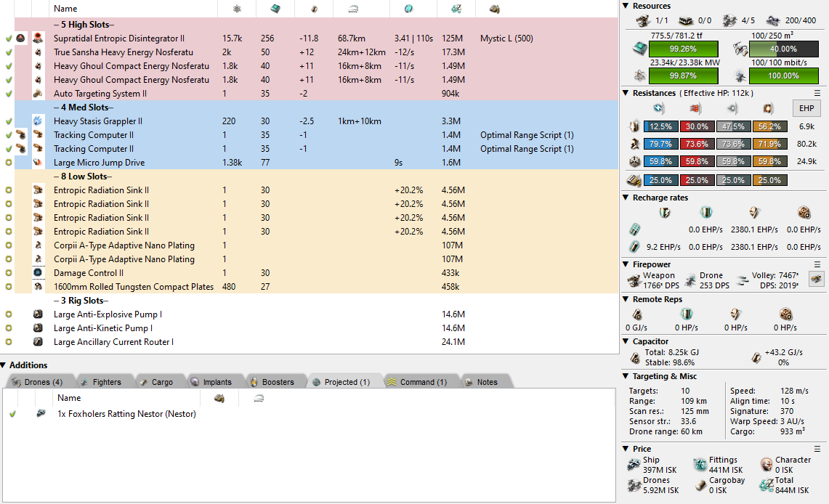Click the Large Micro Jump Drive icon
This screenshot has height=504, width=829.
pyautogui.click(x=38, y=163)
